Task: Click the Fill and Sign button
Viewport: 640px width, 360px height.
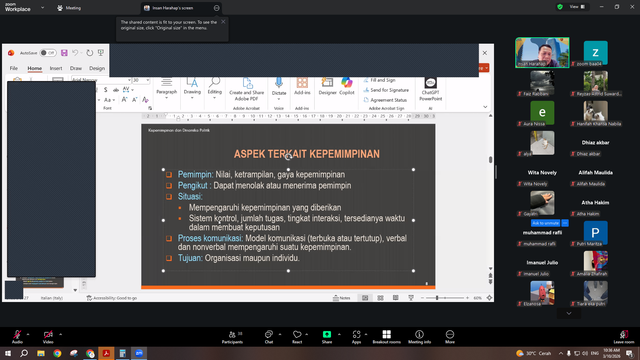Action: pyautogui.click(x=379, y=80)
